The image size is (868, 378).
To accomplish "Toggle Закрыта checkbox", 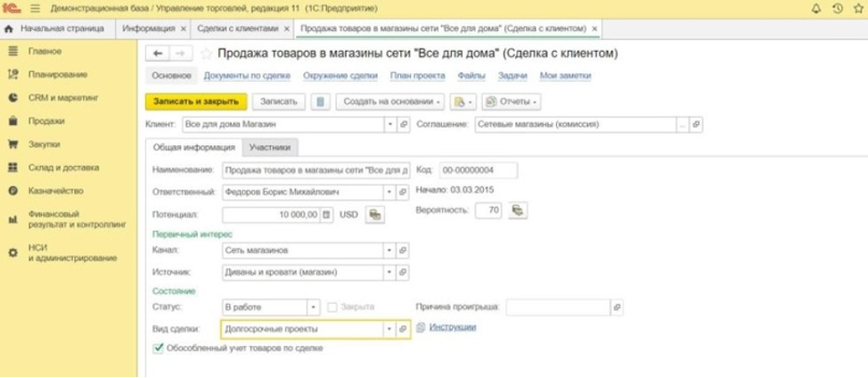I will pyautogui.click(x=332, y=308).
